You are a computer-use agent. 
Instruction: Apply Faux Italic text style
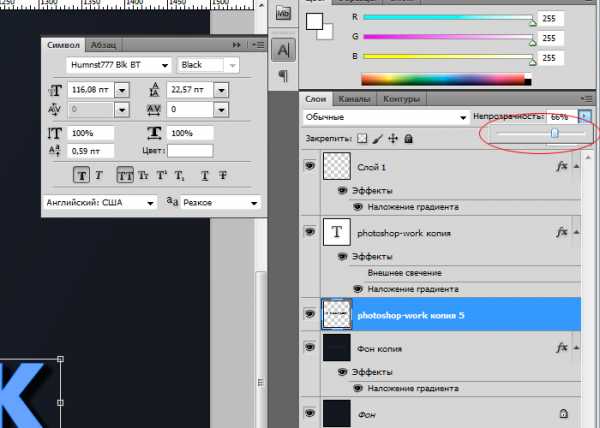click(98, 175)
